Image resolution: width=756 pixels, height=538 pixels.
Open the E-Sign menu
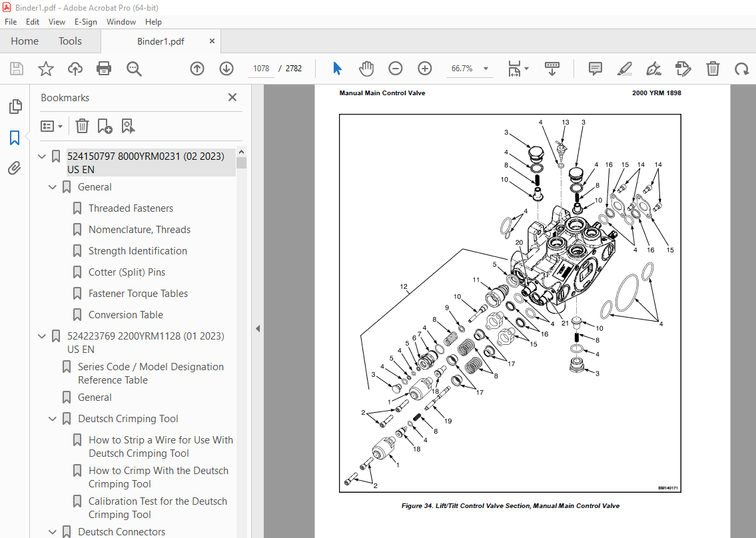tap(85, 22)
